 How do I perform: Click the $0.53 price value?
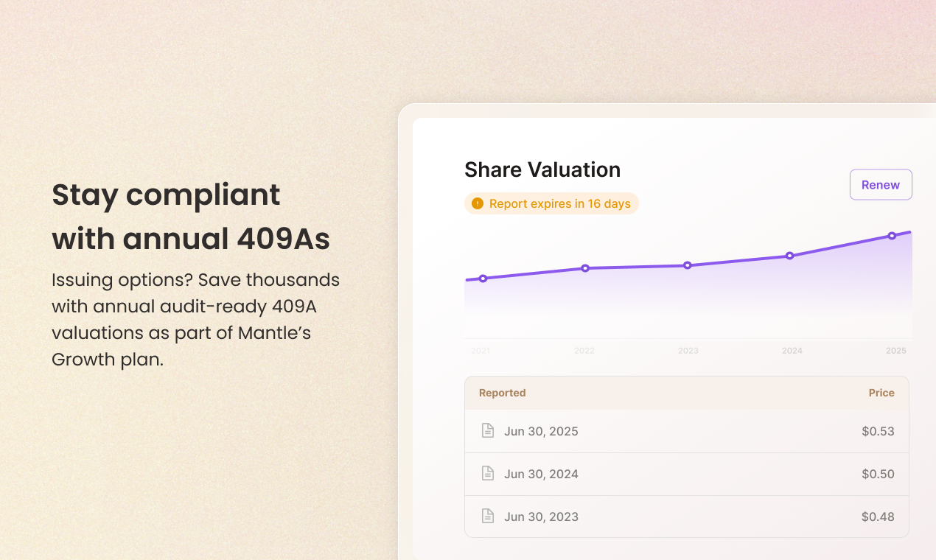[x=878, y=432]
